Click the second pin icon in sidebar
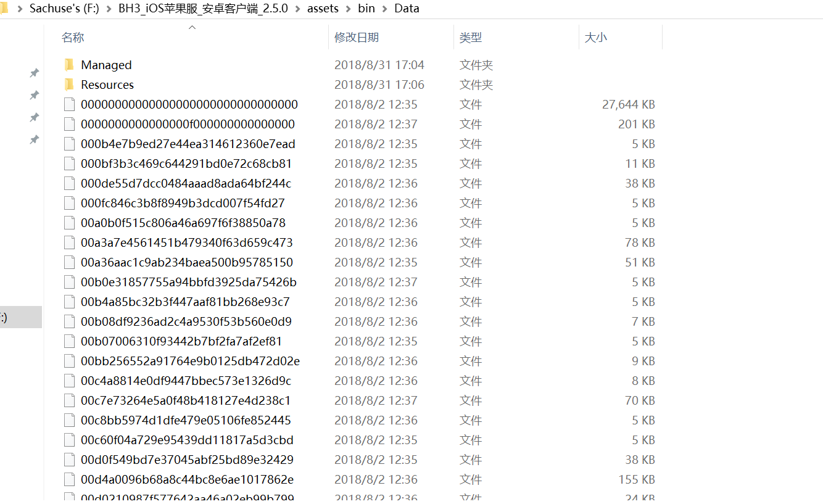 (x=35, y=95)
